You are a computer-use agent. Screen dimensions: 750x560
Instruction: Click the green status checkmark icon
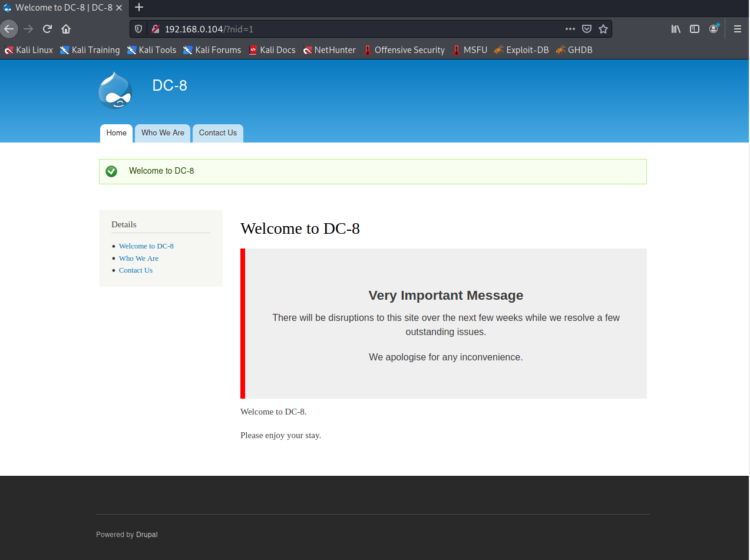coord(111,171)
